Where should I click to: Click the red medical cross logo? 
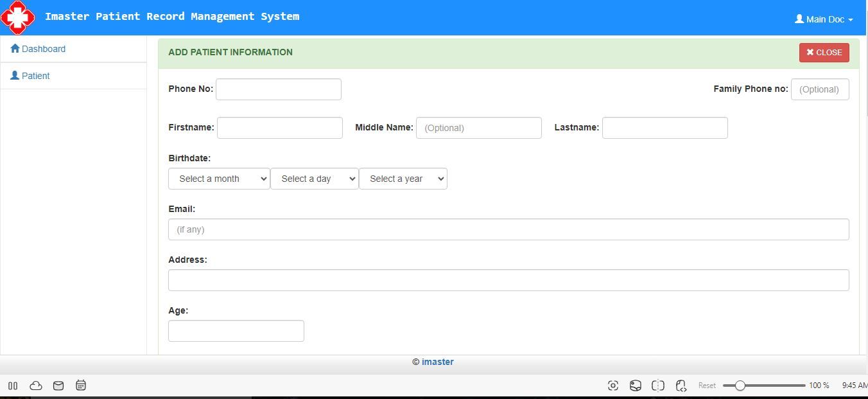point(17,17)
